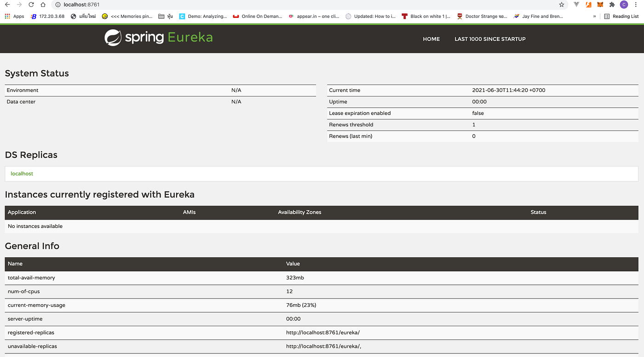Screen dimensions: 644x357
Task: Click the browser back arrow
Action: tap(6, 5)
